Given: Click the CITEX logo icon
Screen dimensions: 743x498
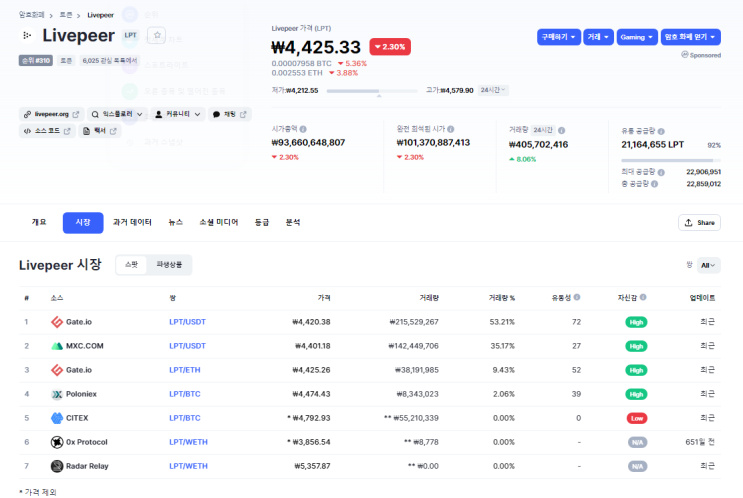Looking at the screenshot, I should 57,418.
